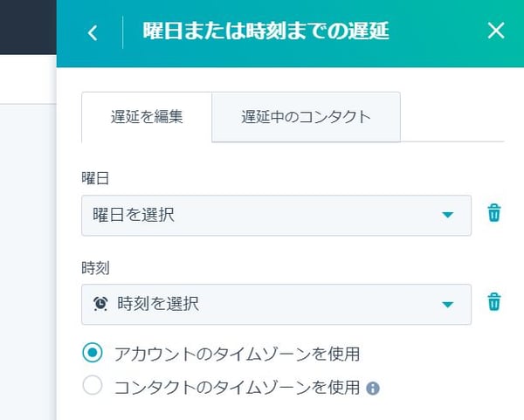Delete the 時刻 setting with its trash icon
The height and width of the screenshot is (420, 524).
[x=494, y=302]
